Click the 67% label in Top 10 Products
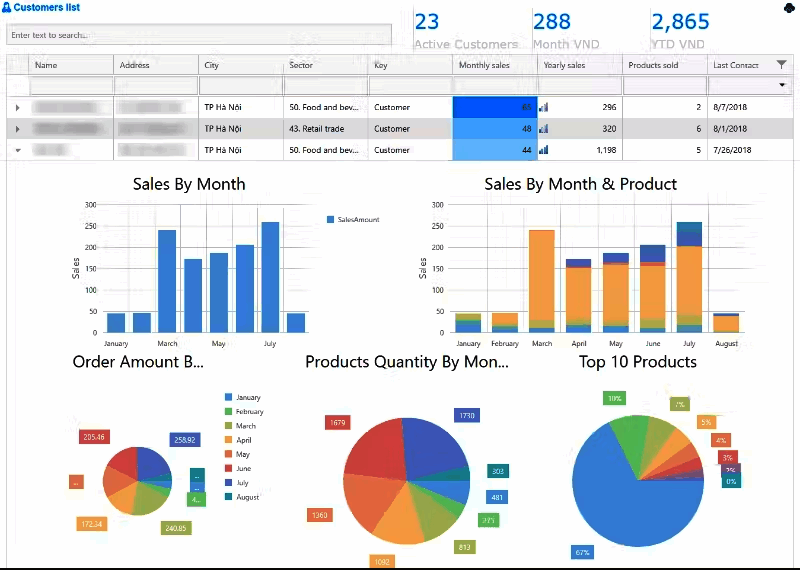Image resolution: width=800 pixels, height=570 pixels. pos(583,552)
